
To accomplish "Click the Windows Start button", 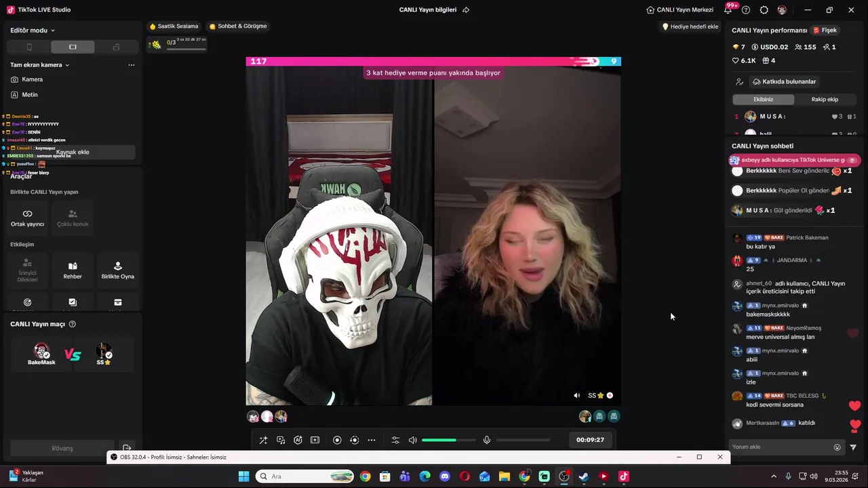I will (x=244, y=476).
